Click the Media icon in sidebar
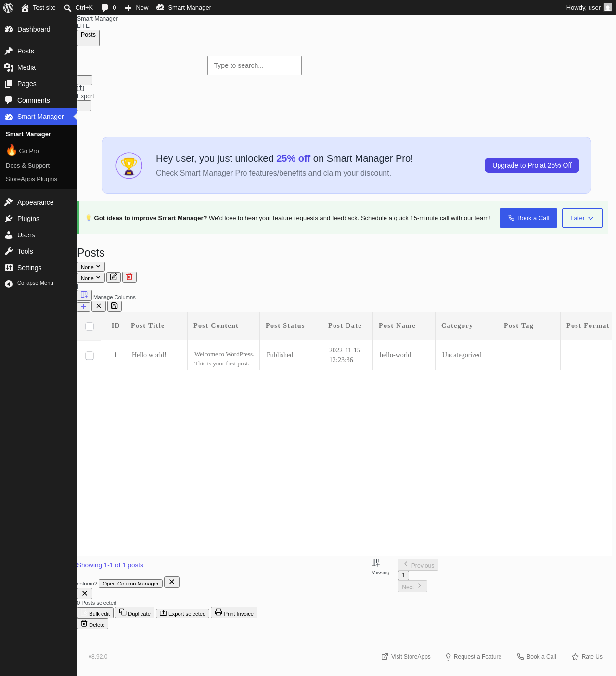 click(9, 67)
